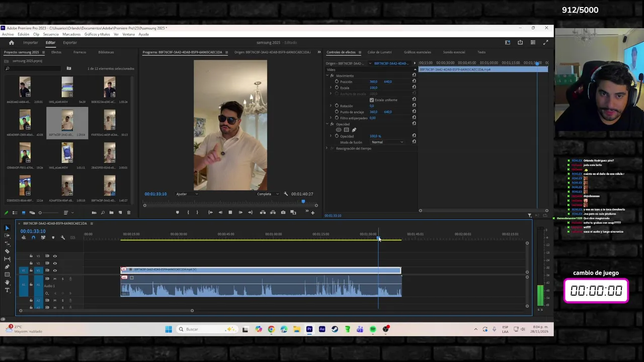
Task: Toggle V2 track output eye
Action: (55, 263)
